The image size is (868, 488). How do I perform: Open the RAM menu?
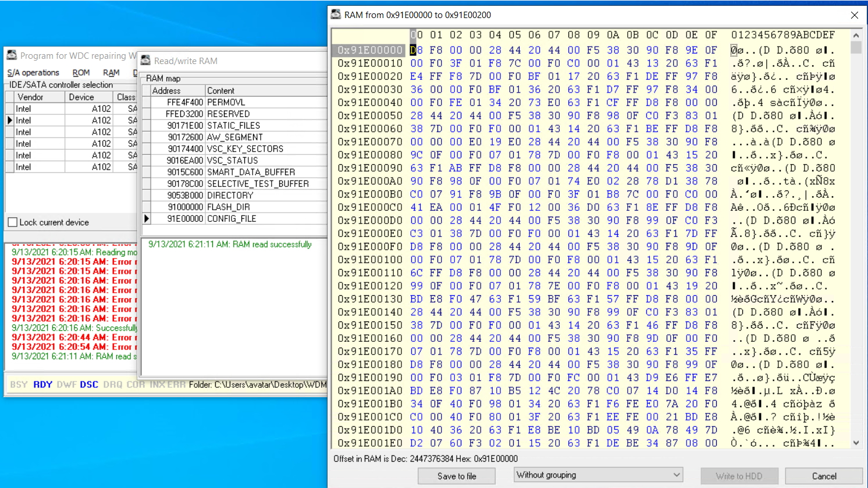111,73
